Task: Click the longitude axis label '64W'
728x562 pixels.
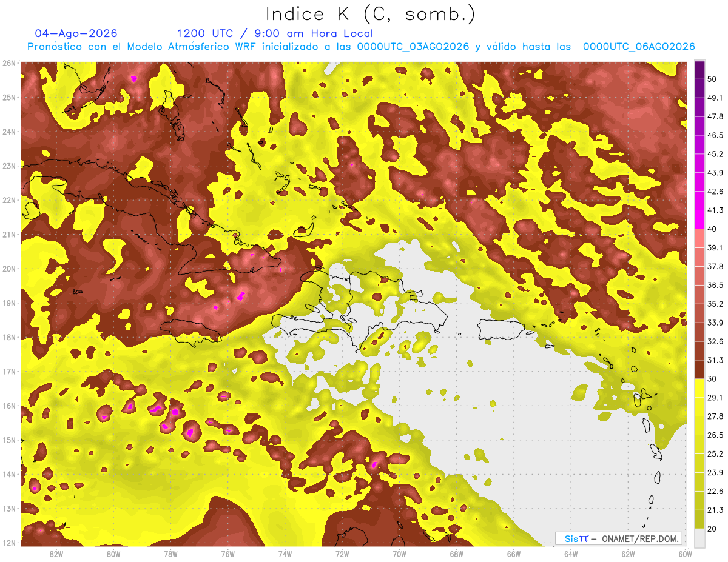Action: pos(571,554)
